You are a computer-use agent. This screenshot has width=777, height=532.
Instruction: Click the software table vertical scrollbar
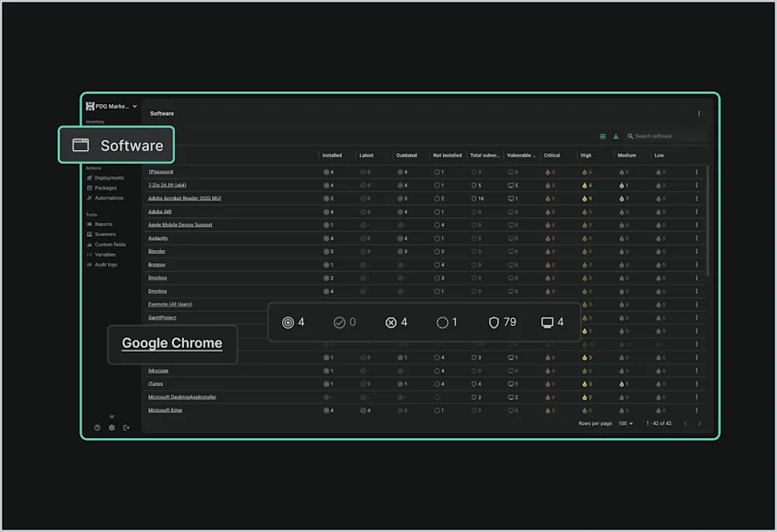pyautogui.click(x=707, y=221)
